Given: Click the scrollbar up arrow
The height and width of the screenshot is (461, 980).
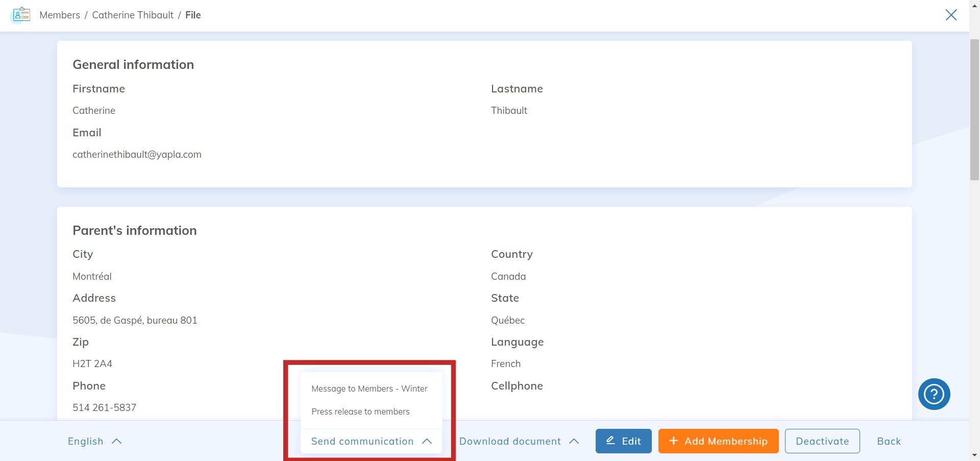Looking at the screenshot, I should tap(974, 5).
